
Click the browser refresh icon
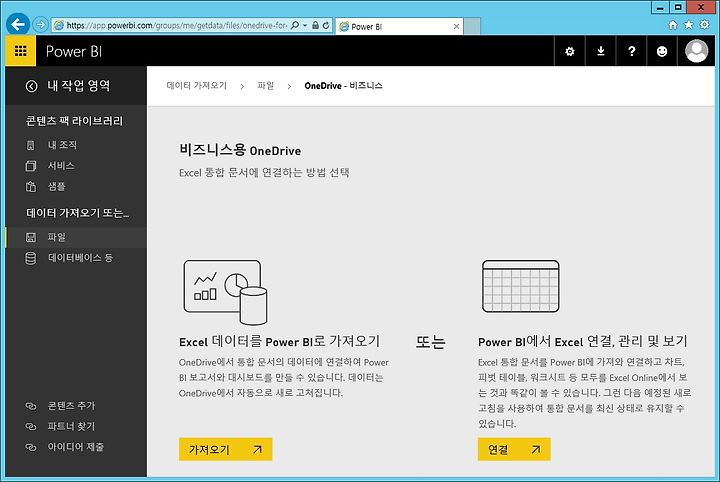pos(326,25)
